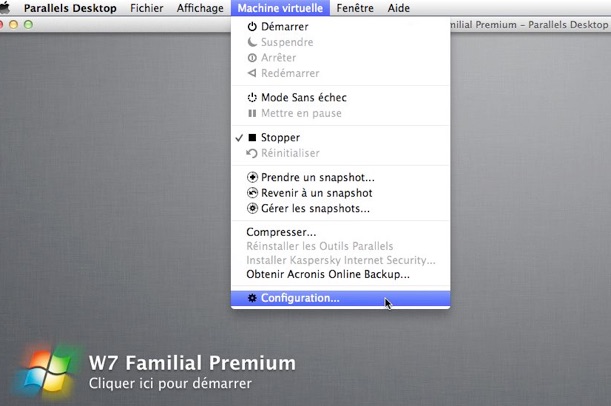Click Suspendre menu text

pos(287,42)
